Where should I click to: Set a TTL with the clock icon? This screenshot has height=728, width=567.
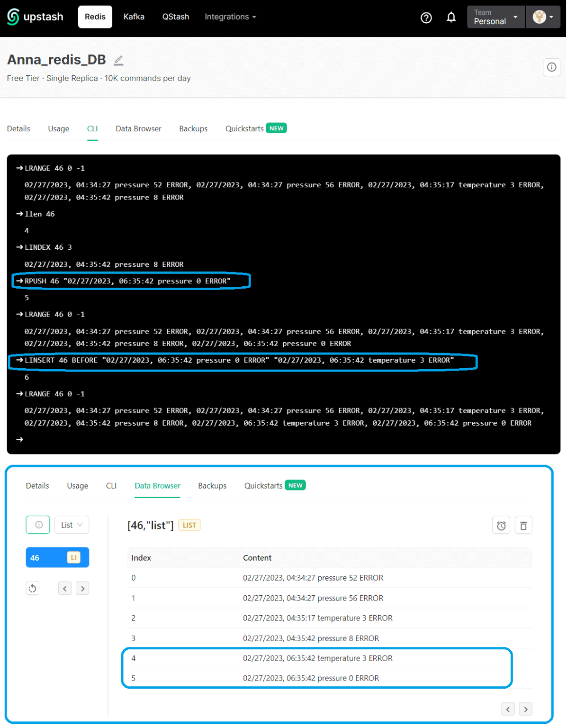click(501, 525)
